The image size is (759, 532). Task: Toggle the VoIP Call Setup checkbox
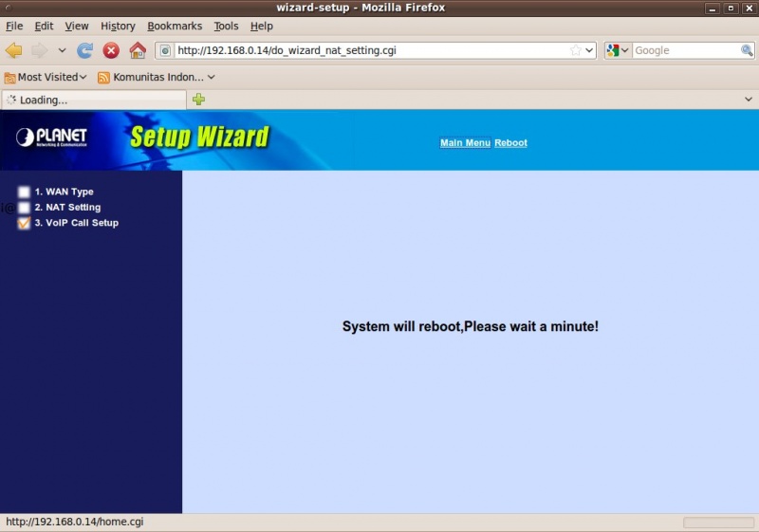(x=24, y=223)
